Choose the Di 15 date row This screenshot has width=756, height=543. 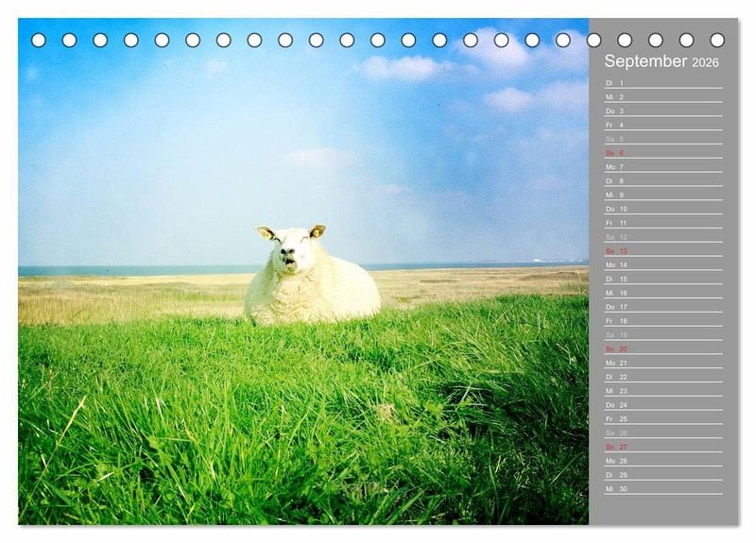pos(662,279)
